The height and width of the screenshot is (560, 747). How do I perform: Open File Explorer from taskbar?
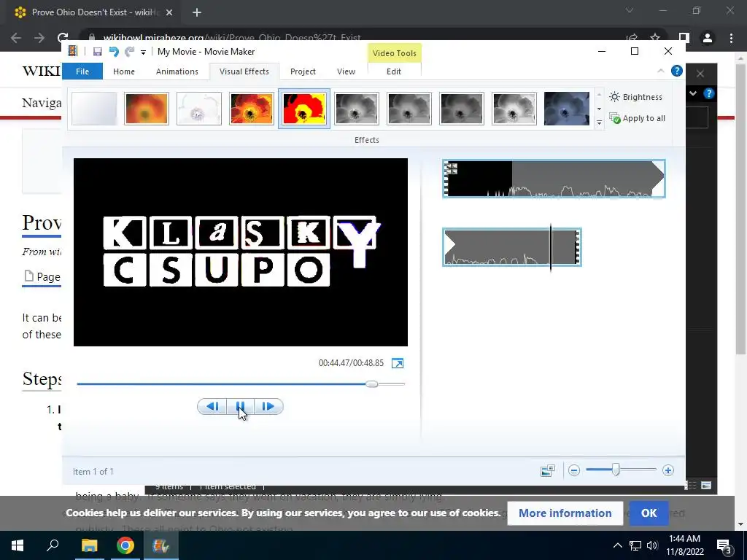(x=89, y=545)
